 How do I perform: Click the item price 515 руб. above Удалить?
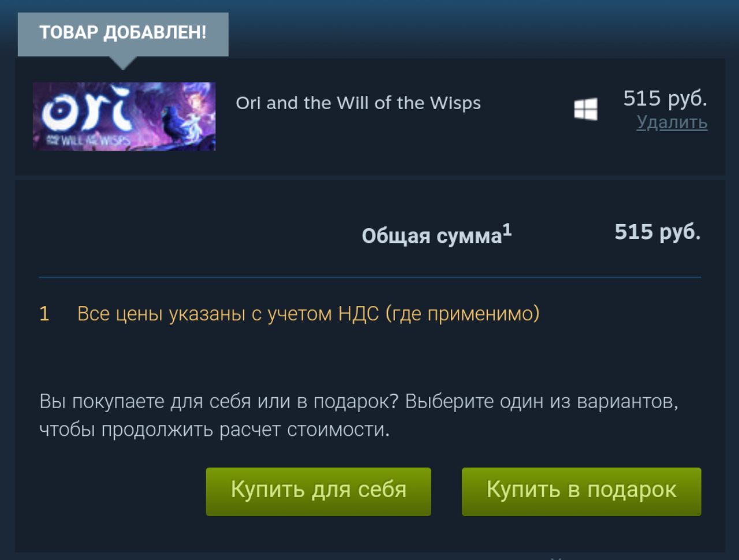(665, 98)
